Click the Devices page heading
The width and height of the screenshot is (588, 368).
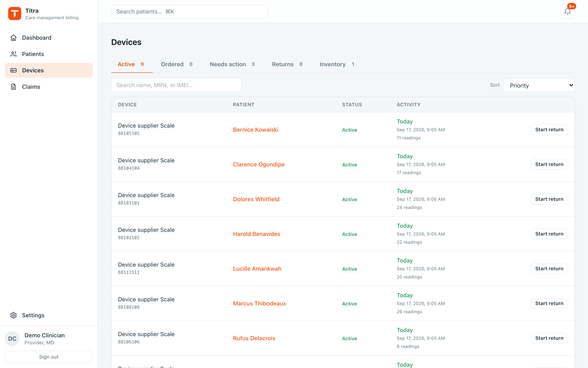(x=126, y=42)
